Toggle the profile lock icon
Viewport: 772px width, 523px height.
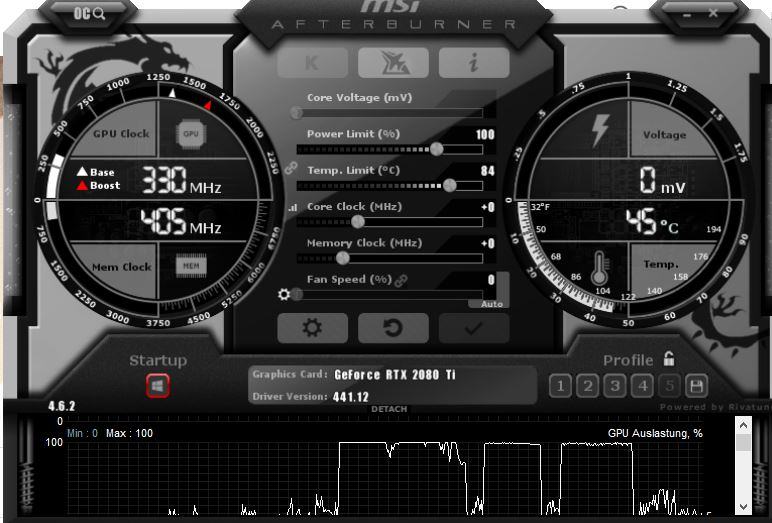(669, 359)
